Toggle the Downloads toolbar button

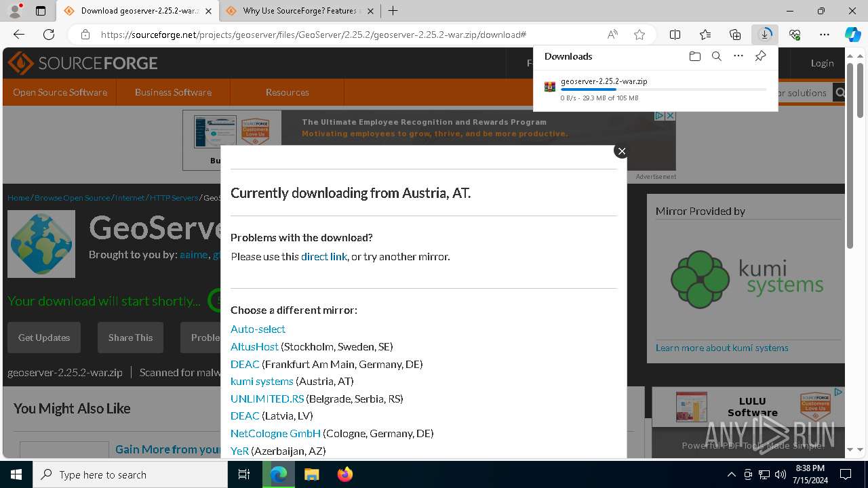click(765, 35)
